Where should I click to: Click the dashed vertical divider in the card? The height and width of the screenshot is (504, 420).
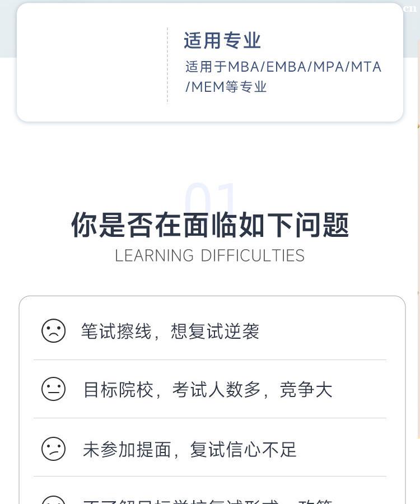[167, 65]
